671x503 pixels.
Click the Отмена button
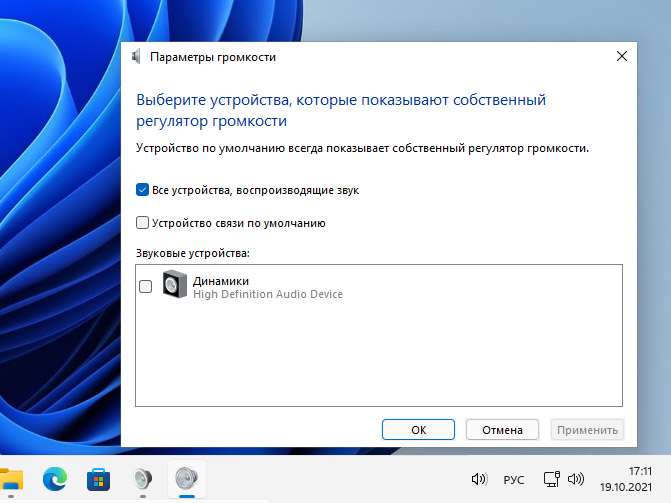tap(502, 430)
